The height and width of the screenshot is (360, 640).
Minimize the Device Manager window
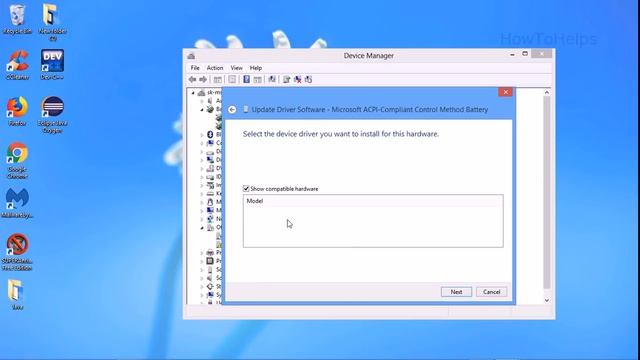[512, 54]
